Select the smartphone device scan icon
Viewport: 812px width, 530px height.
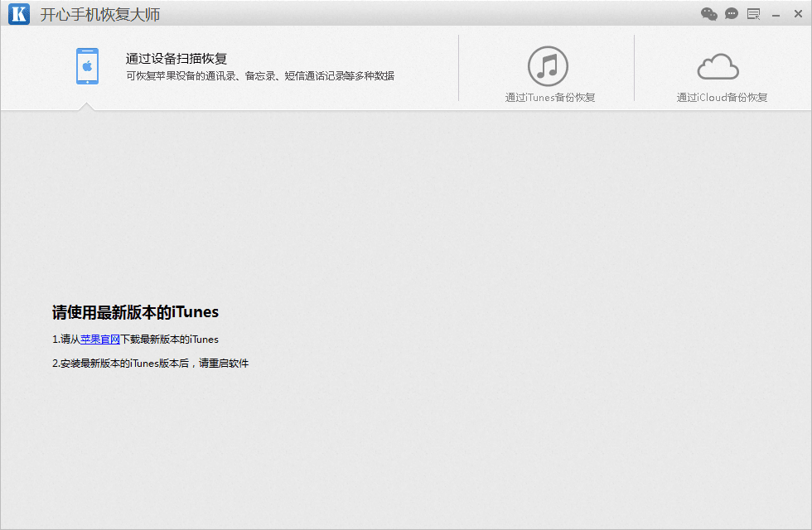pos(86,65)
